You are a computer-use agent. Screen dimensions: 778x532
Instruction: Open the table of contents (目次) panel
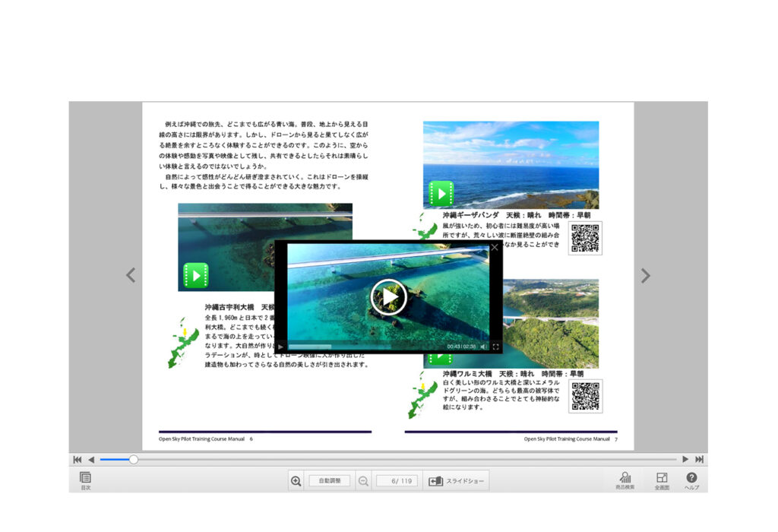[x=86, y=479]
